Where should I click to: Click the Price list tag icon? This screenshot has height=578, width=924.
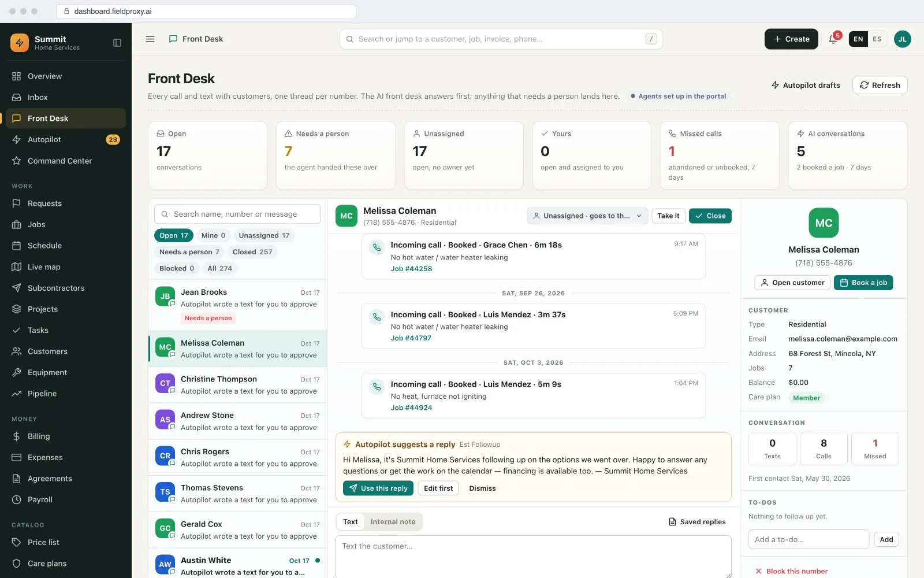pyautogui.click(x=17, y=543)
